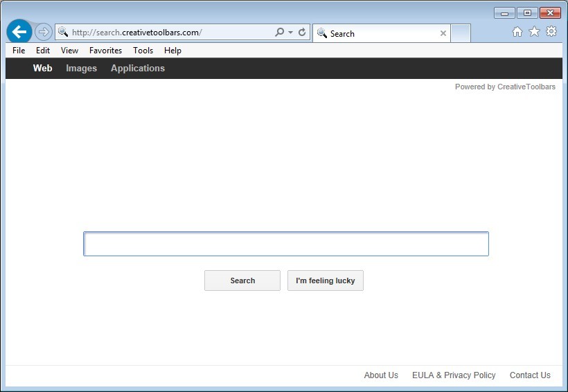
Task: Select the Search browser tab
Action: pos(382,33)
